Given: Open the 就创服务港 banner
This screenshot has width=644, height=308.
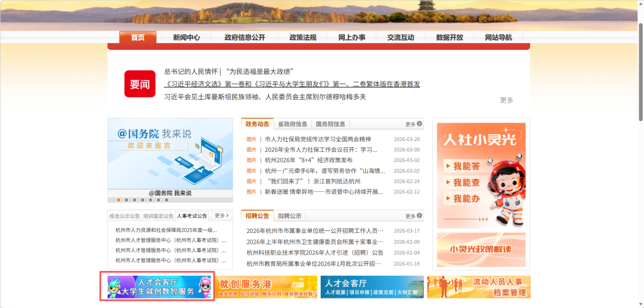Looking at the screenshot, I should coord(266,287).
